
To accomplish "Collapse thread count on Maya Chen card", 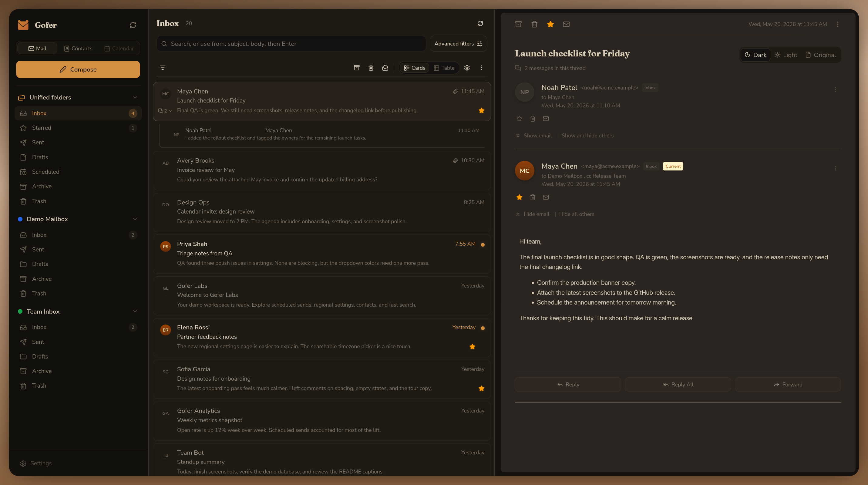I will [x=165, y=110].
